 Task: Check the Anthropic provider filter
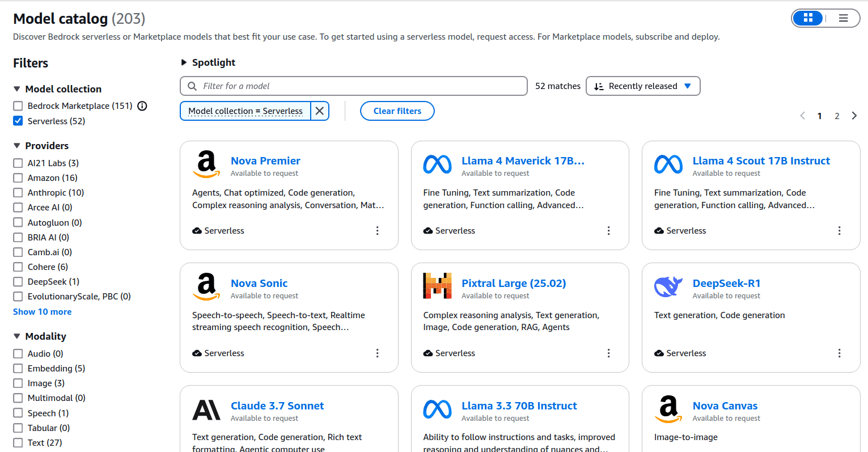18,193
